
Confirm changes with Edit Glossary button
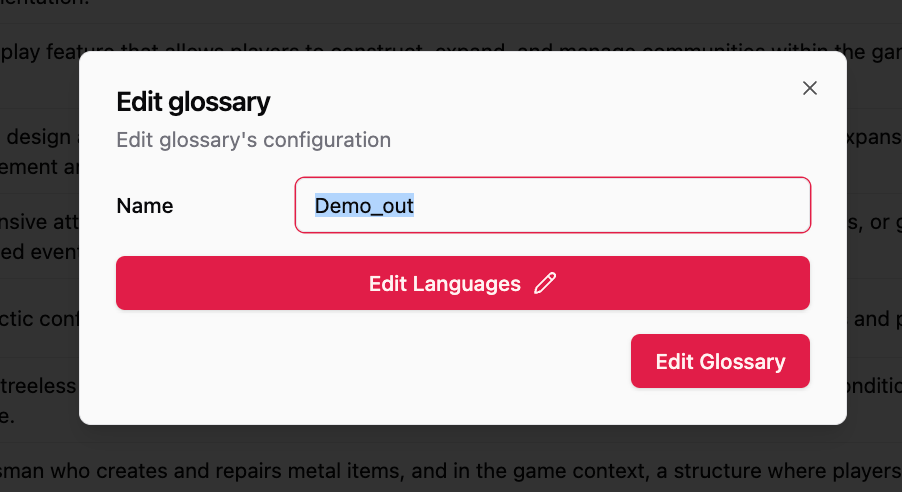(x=720, y=361)
